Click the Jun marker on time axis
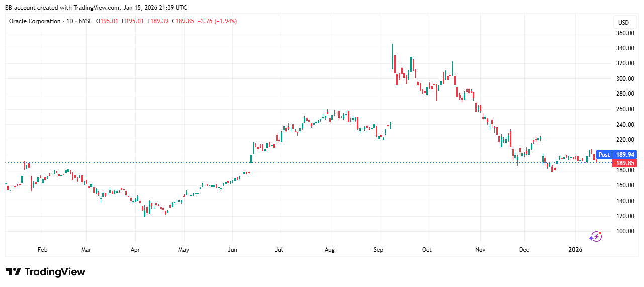Screen dimensions: 644x287 coord(232,249)
